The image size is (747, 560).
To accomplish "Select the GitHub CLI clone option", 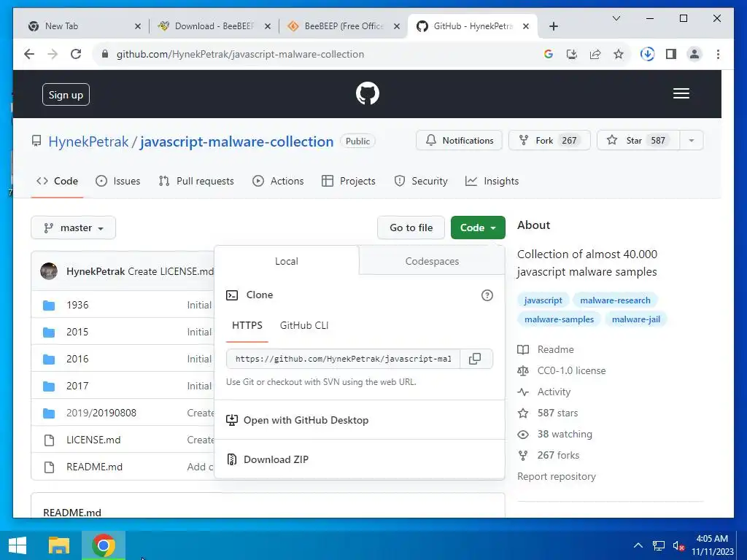I will pyautogui.click(x=304, y=325).
